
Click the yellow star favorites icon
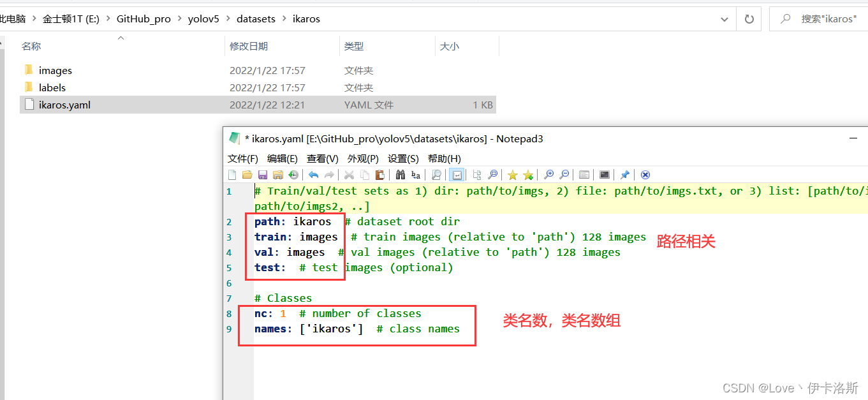[513, 175]
